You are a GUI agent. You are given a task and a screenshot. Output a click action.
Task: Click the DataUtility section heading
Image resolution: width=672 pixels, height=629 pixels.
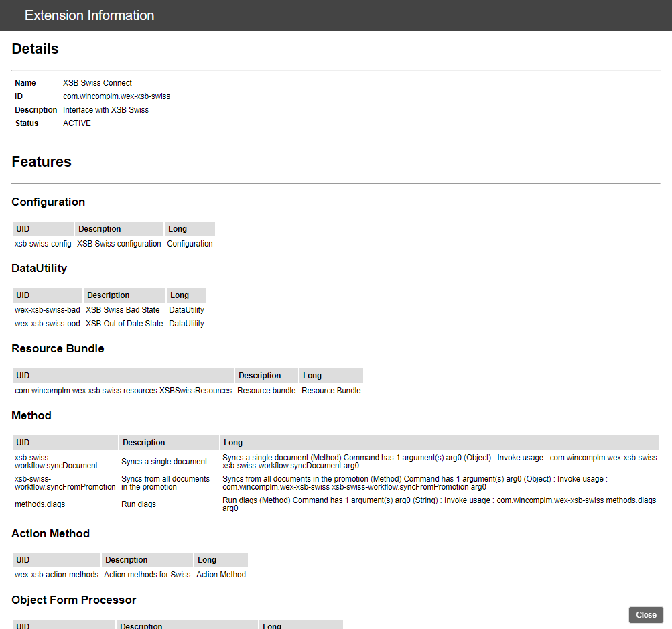pos(40,268)
